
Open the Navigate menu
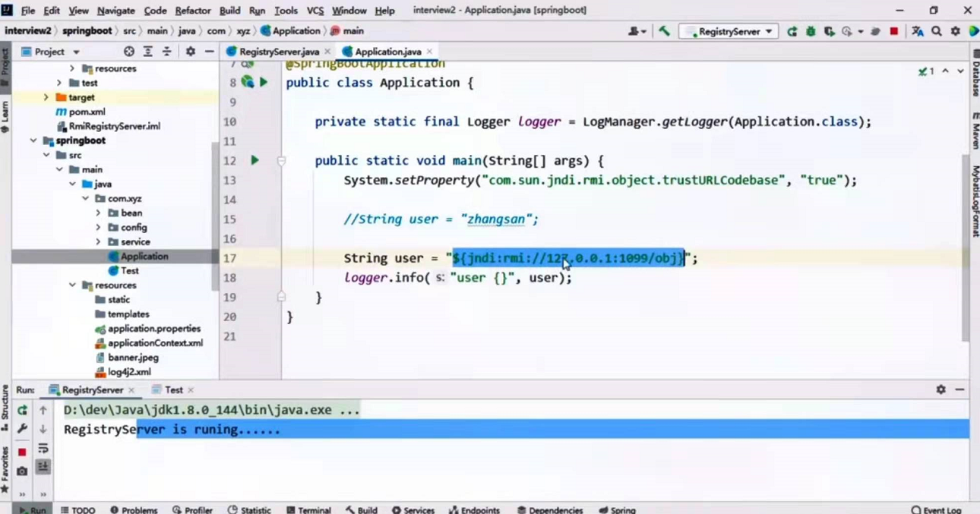[115, 11]
